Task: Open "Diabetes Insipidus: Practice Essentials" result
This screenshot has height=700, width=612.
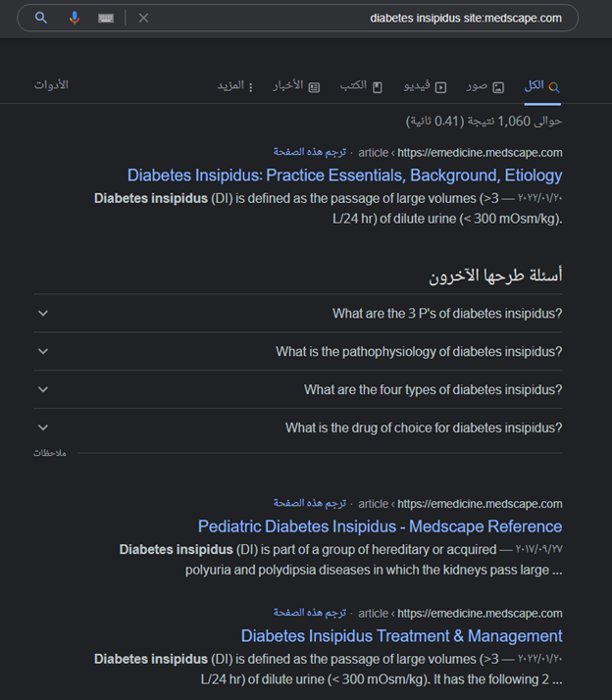Action: [344, 175]
